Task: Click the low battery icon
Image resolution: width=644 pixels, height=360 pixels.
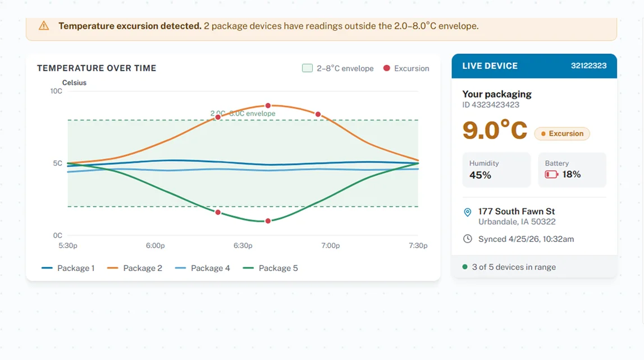Action: pos(551,174)
